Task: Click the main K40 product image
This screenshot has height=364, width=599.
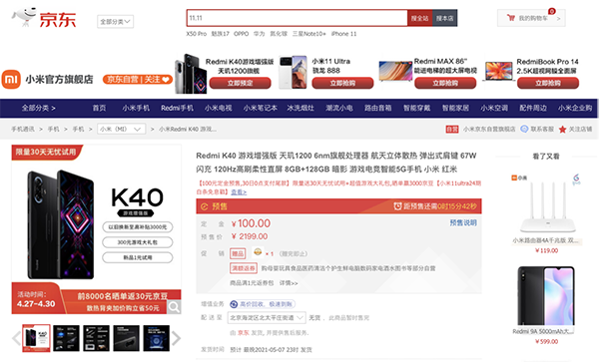Action: click(96, 229)
